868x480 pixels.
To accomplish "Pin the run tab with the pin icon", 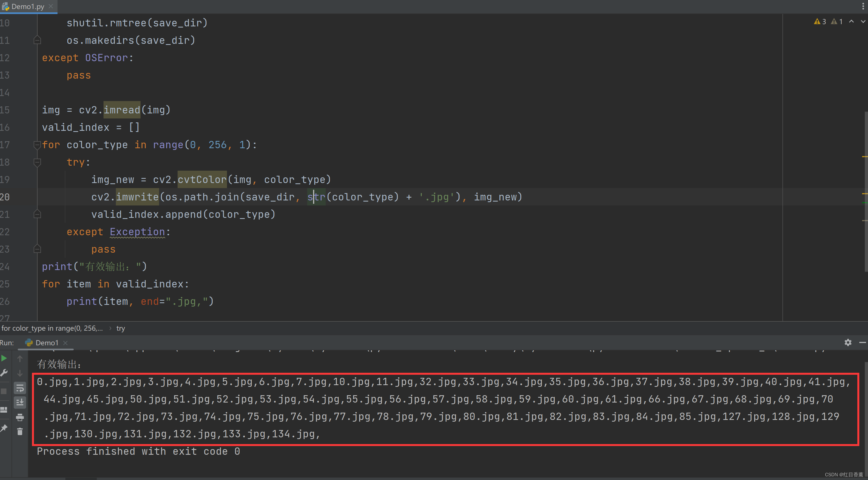I will click(4, 428).
